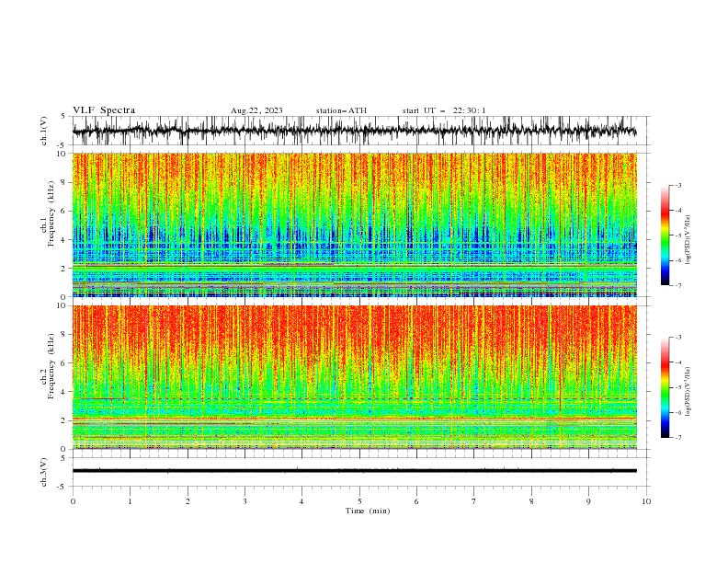Click the "station=ATH" header label
Viewport: 728px width, 563px height.
click(x=341, y=110)
